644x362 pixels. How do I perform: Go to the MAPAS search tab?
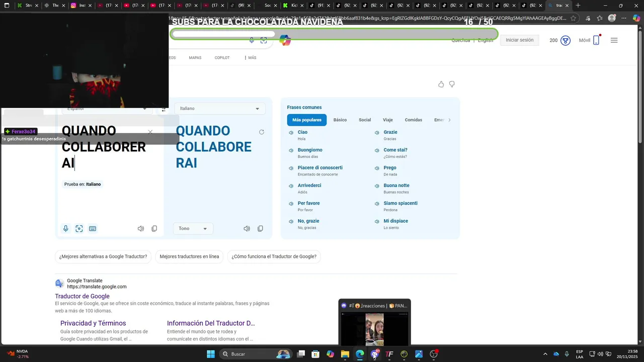195,58
